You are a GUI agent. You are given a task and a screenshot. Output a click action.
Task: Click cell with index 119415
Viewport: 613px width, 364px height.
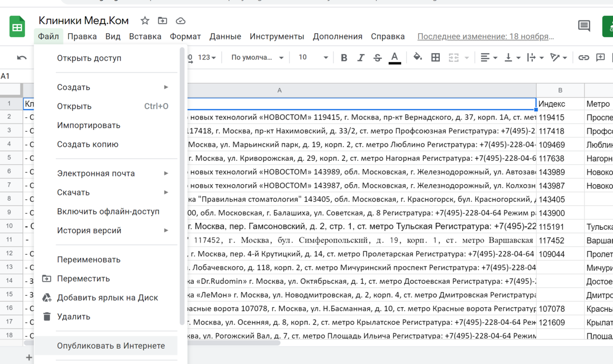(560, 117)
